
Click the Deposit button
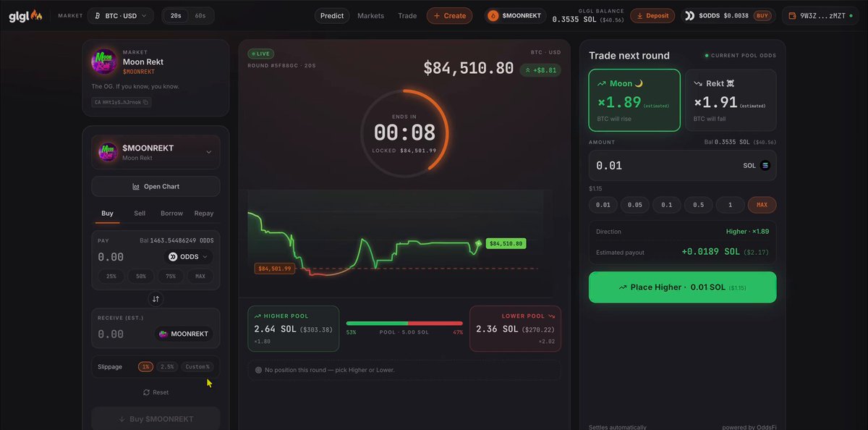click(x=652, y=15)
